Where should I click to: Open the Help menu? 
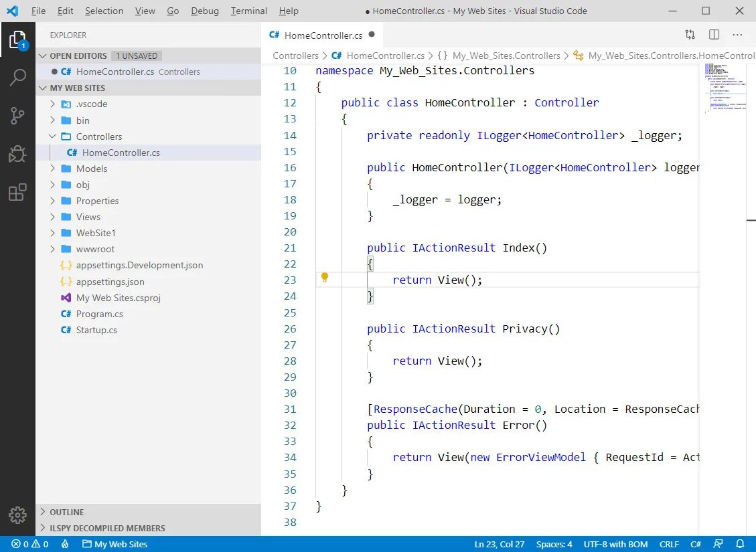point(289,11)
